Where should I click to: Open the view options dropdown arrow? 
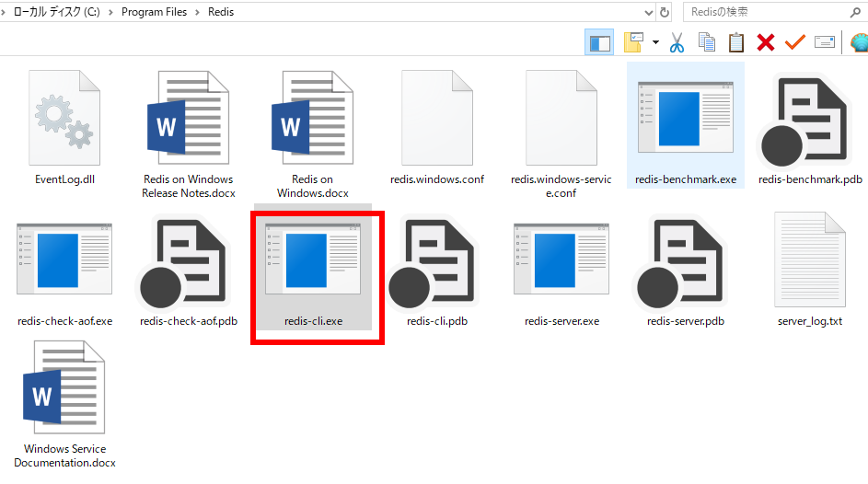click(655, 42)
